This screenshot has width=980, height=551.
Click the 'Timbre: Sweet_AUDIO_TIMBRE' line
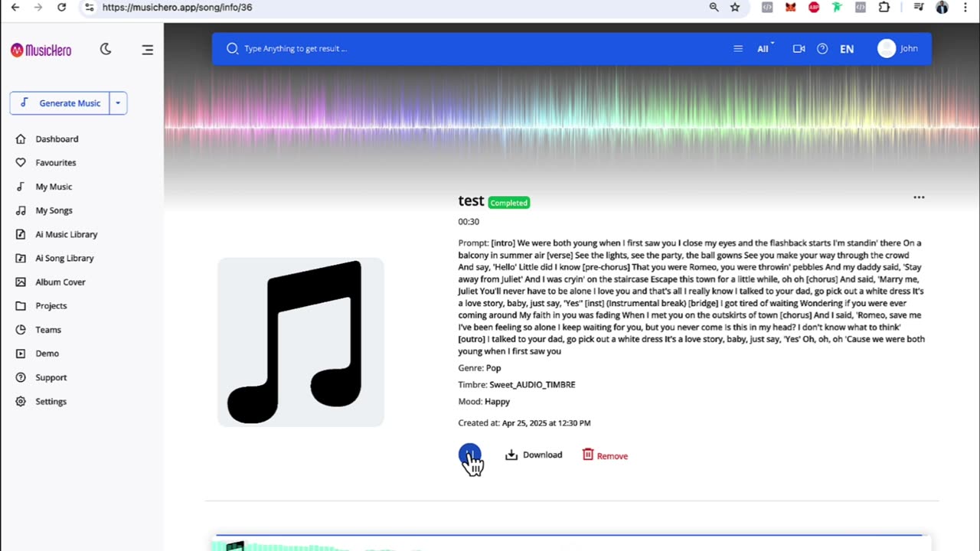(517, 385)
